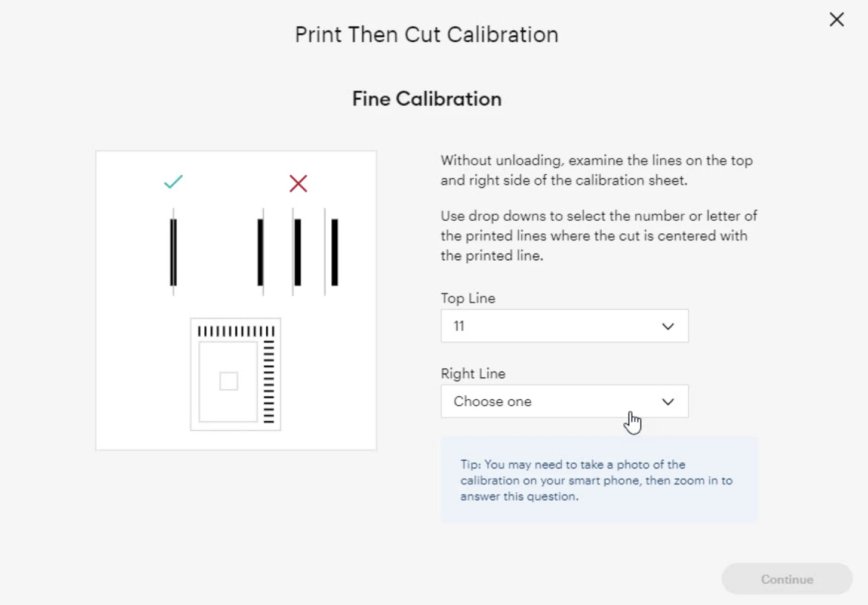Click the red X incorrect-example icon
868x605 pixels.
[298, 183]
